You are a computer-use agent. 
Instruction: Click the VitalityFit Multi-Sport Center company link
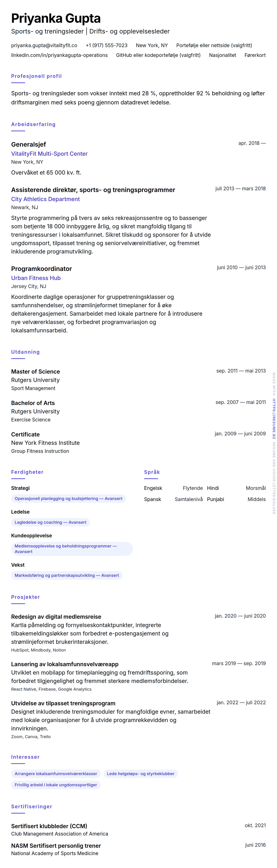49,154
